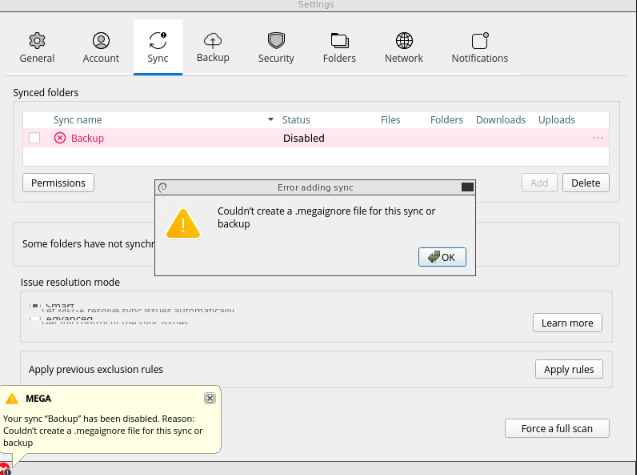Click the red error icon beside Backup
637x475 pixels.
click(60, 138)
